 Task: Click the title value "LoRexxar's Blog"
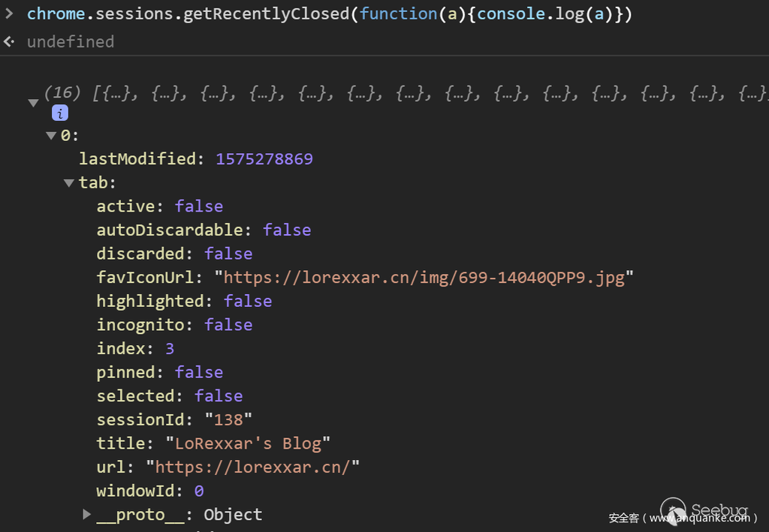248,443
